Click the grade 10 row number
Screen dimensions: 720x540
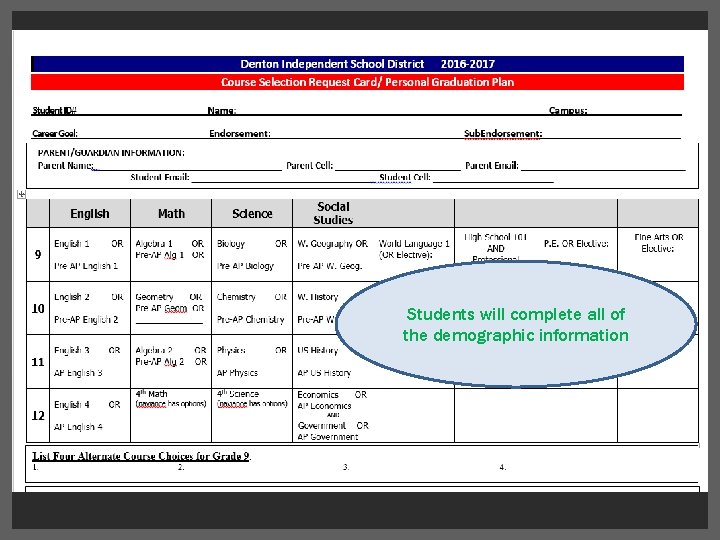pyautogui.click(x=38, y=308)
